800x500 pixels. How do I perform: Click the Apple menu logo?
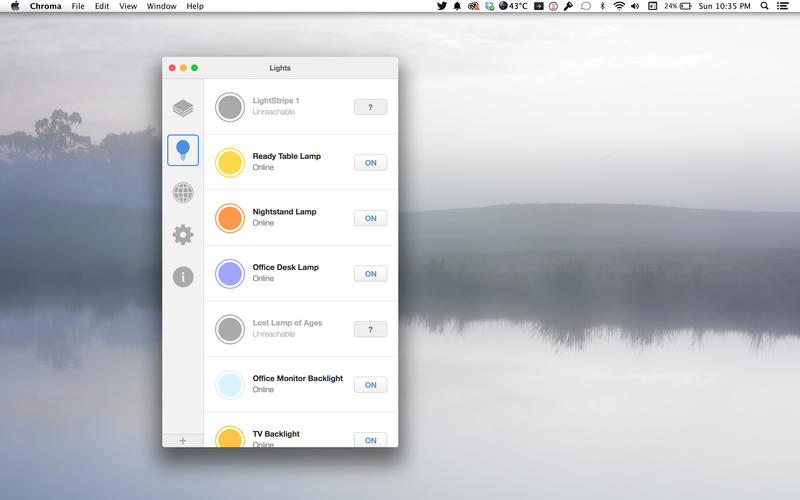click(15, 6)
